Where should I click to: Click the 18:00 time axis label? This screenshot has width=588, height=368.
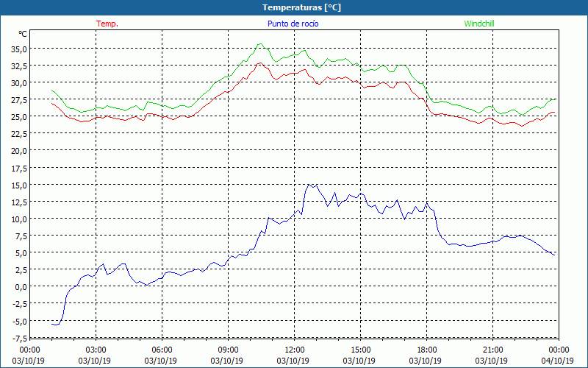(427, 350)
